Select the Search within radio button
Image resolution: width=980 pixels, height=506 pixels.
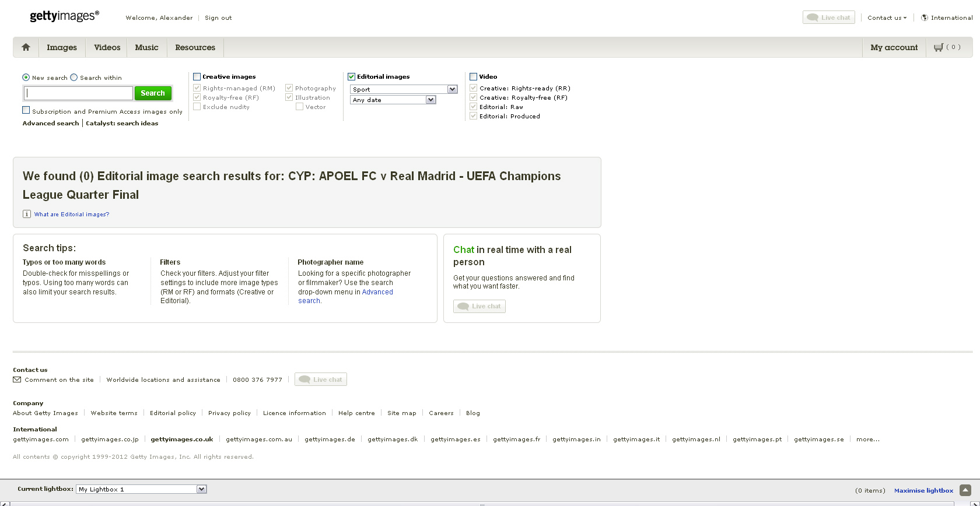[x=73, y=77]
